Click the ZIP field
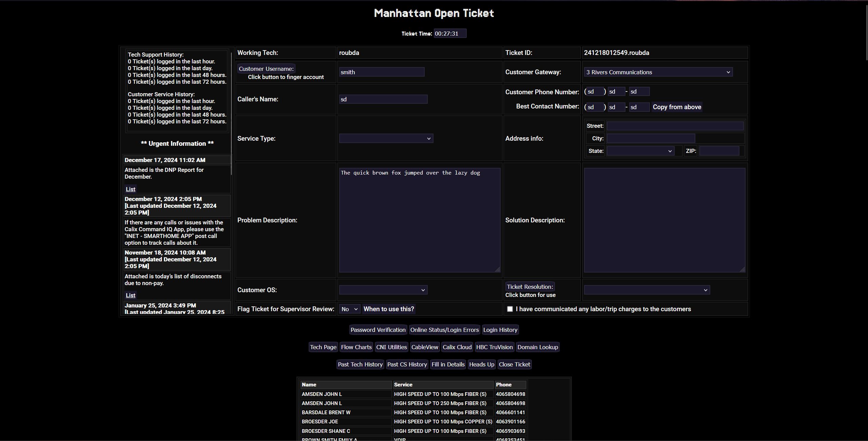Viewport: 868px width, 441px height. click(x=719, y=151)
